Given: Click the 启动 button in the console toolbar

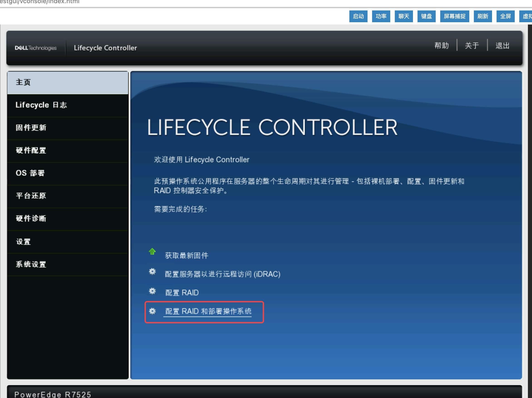Looking at the screenshot, I should pyautogui.click(x=358, y=16).
